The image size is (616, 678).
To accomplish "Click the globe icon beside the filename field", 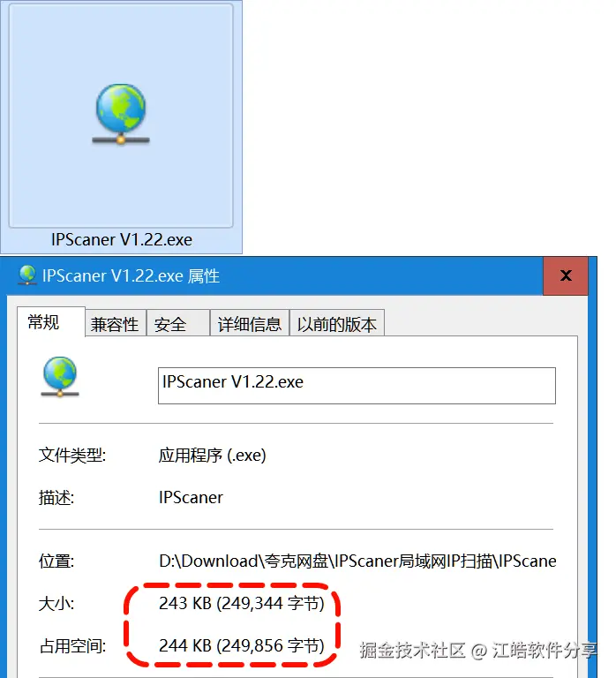I will pos(60,376).
